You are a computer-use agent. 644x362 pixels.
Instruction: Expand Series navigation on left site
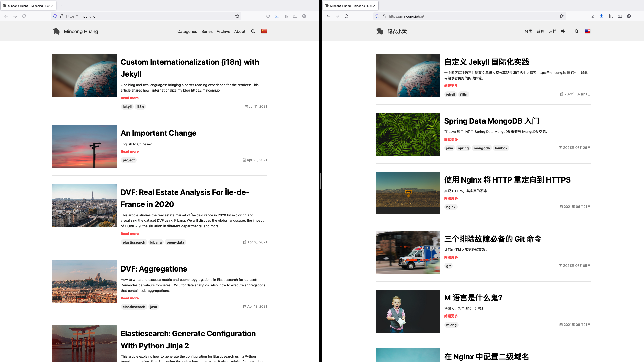pos(207,31)
